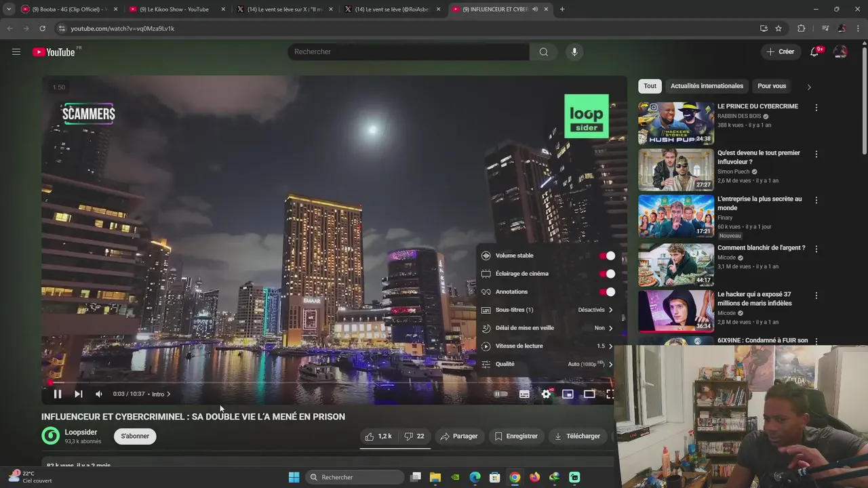
Task: Click the browser address bar
Action: click(x=407, y=28)
